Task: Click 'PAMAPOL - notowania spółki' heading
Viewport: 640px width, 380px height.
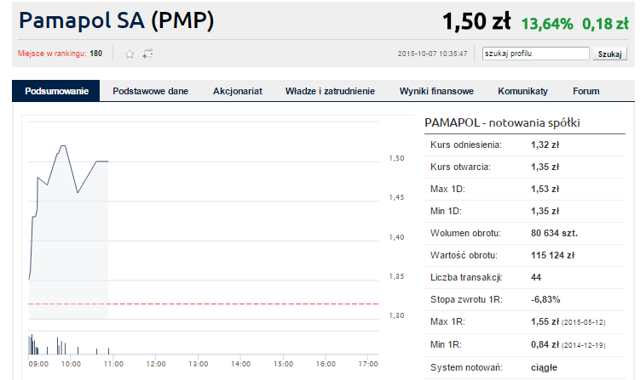Action: [502, 123]
